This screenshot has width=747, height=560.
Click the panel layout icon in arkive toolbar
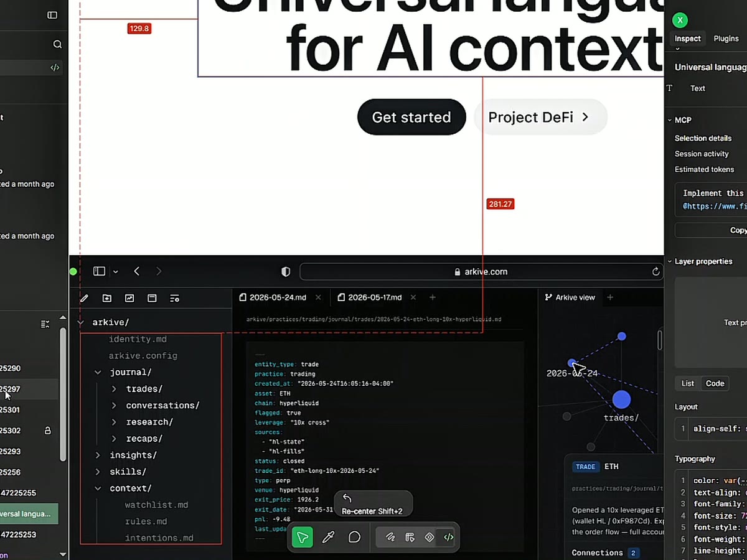pos(152,299)
